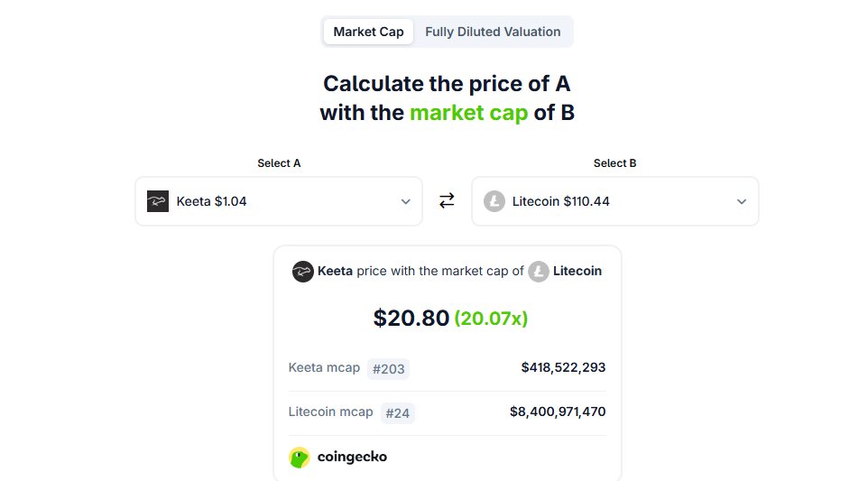The width and height of the screenshot is (868, 481).
Task: Expand the Select B dropdown chevron
Action: coord(742,201)
